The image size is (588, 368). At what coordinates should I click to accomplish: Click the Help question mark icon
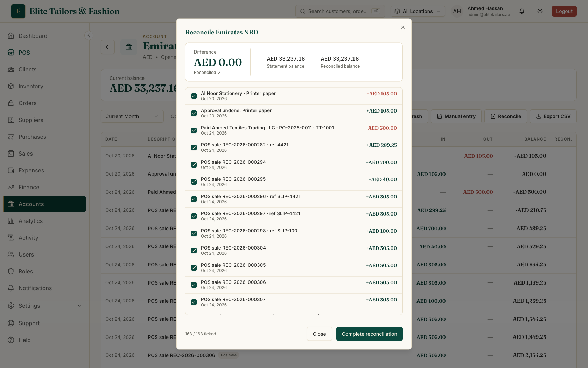tap(11, 340)
